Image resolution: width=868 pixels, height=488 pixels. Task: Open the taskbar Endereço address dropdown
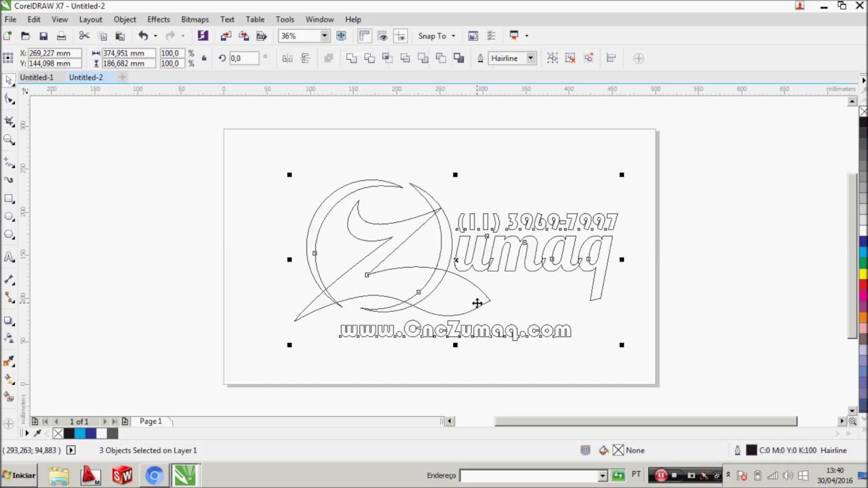coord(602,476)
